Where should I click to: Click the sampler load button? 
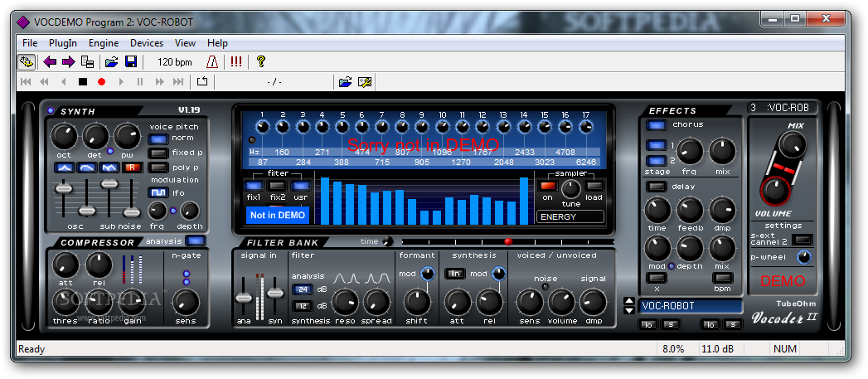click(x=594, y=186)
